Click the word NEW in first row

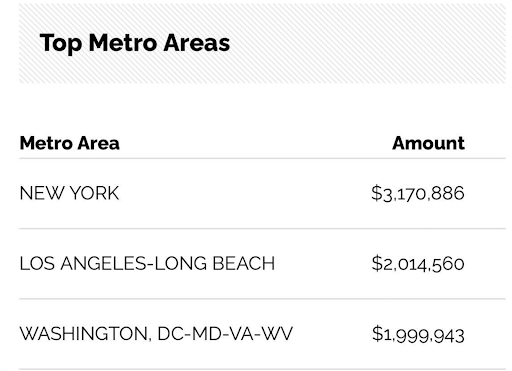[42, 193]
